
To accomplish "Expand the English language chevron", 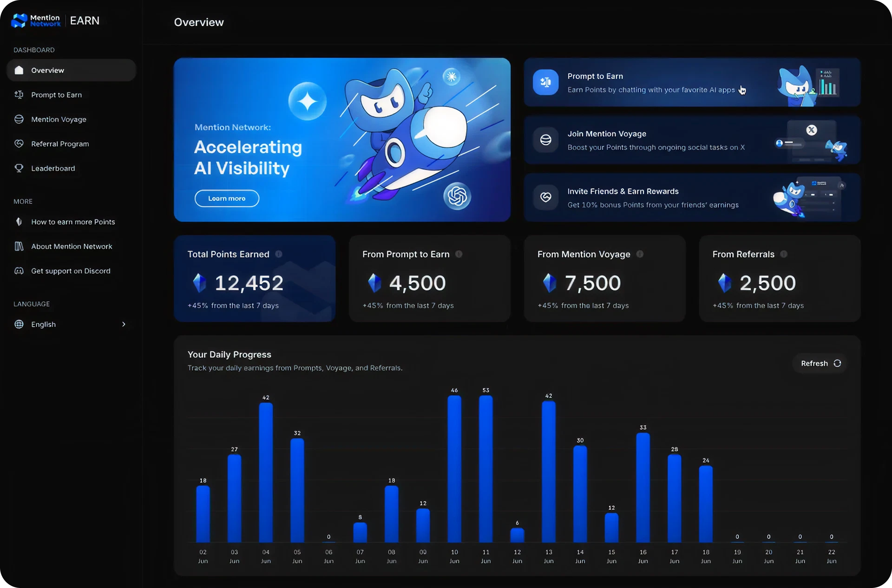I will click(x=124, y=324).
